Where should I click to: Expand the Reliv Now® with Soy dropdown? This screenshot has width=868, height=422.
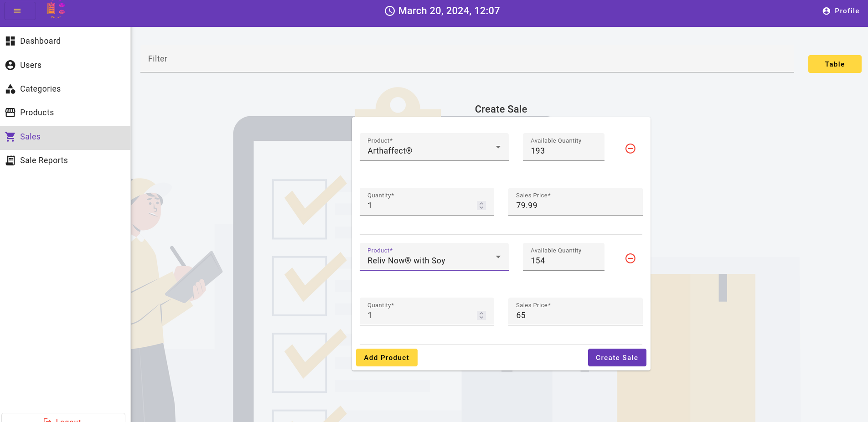tap(434, 257)
